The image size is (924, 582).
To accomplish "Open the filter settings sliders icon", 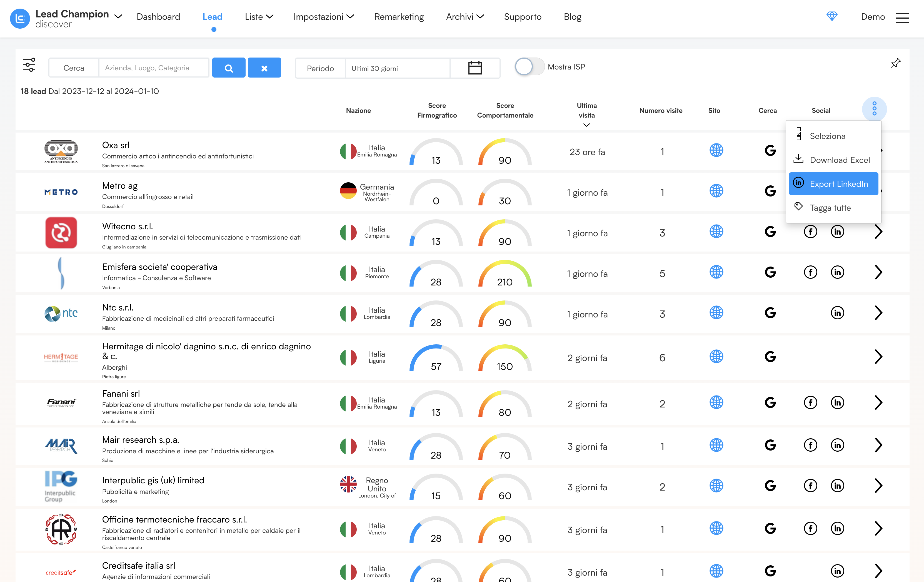I will tap(29, 65).
